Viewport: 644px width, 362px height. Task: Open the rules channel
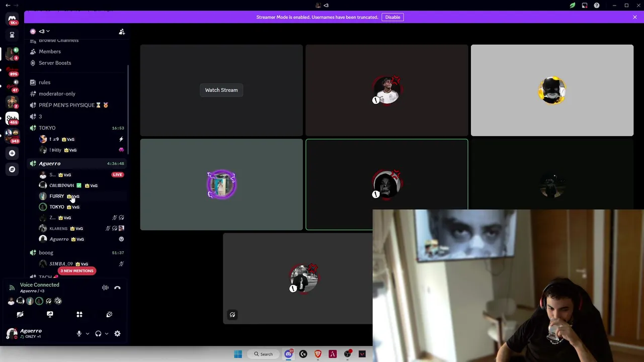pos(44,82)
